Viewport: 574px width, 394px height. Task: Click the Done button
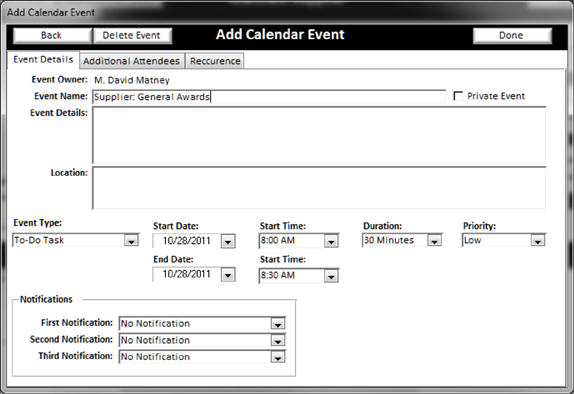512,36
